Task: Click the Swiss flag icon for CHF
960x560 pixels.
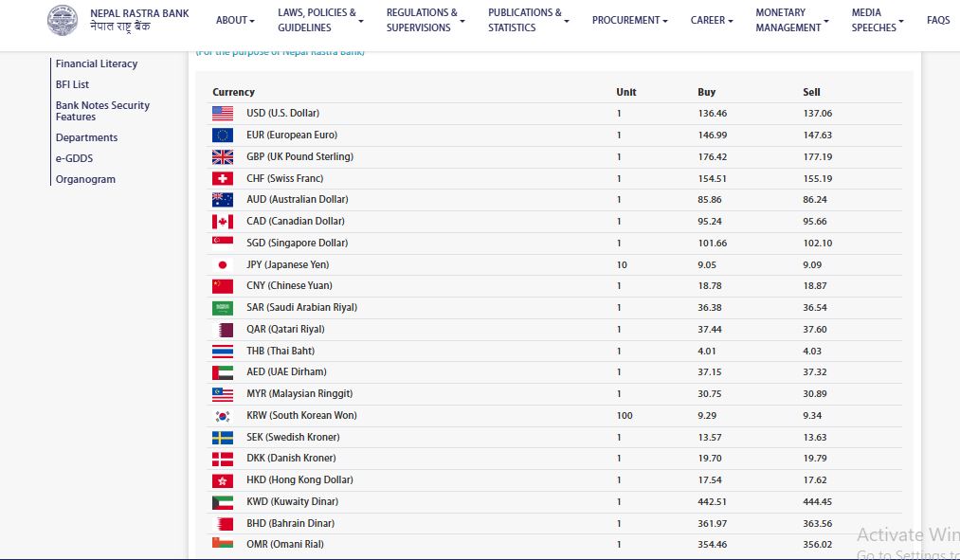Action: (223, 179)
